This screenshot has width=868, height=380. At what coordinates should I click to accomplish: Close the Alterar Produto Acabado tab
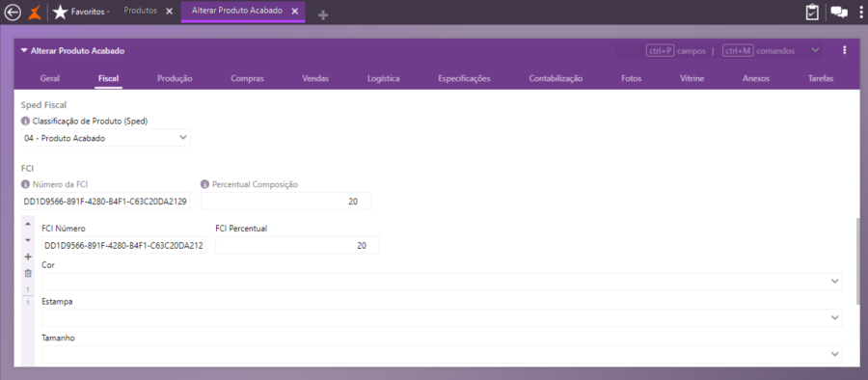click(x=296, y=11)
